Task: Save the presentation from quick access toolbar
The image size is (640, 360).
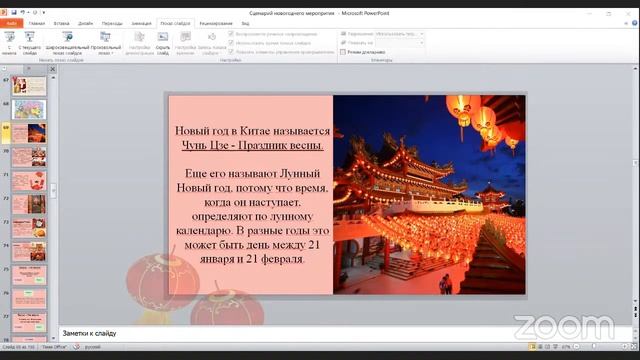Action: [x=13, y=13]
